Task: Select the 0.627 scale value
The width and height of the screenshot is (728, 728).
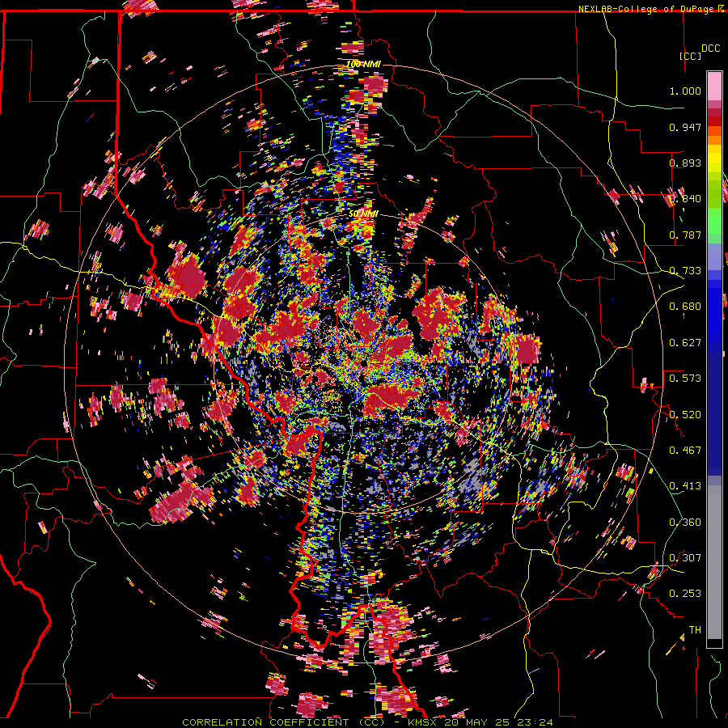Action: point(685,343)
